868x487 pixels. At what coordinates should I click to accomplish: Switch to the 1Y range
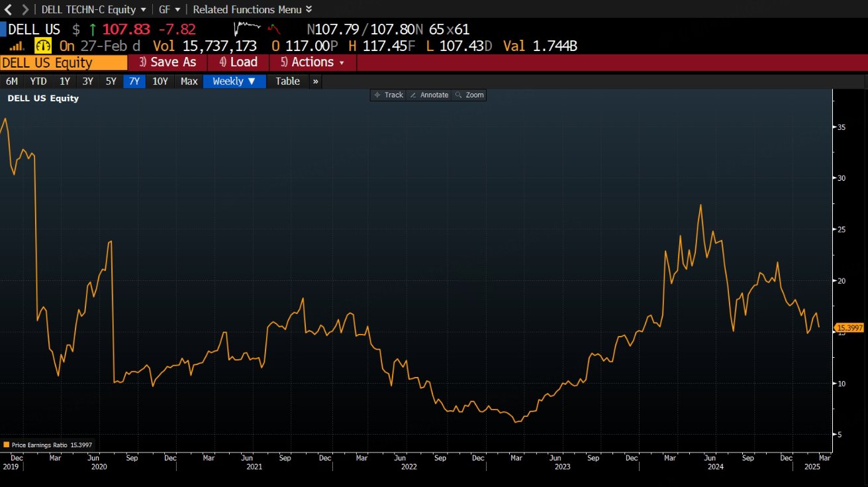click(65, 81)
